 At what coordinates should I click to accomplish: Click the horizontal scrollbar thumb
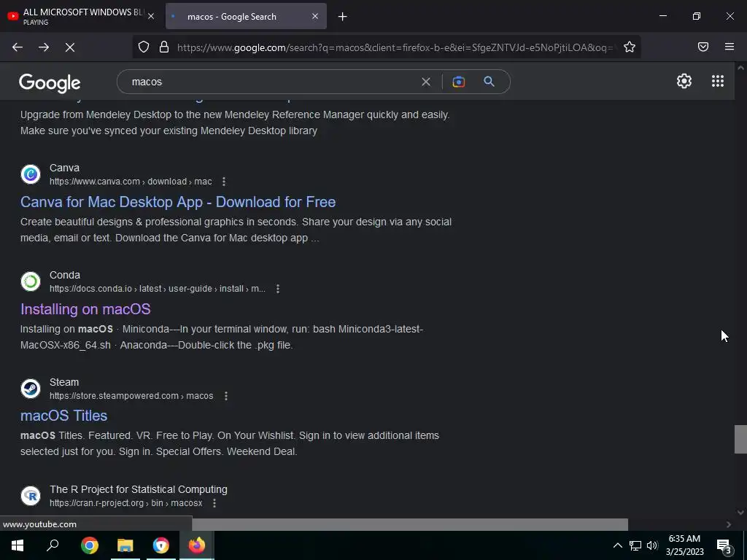(x=410, y=524)
